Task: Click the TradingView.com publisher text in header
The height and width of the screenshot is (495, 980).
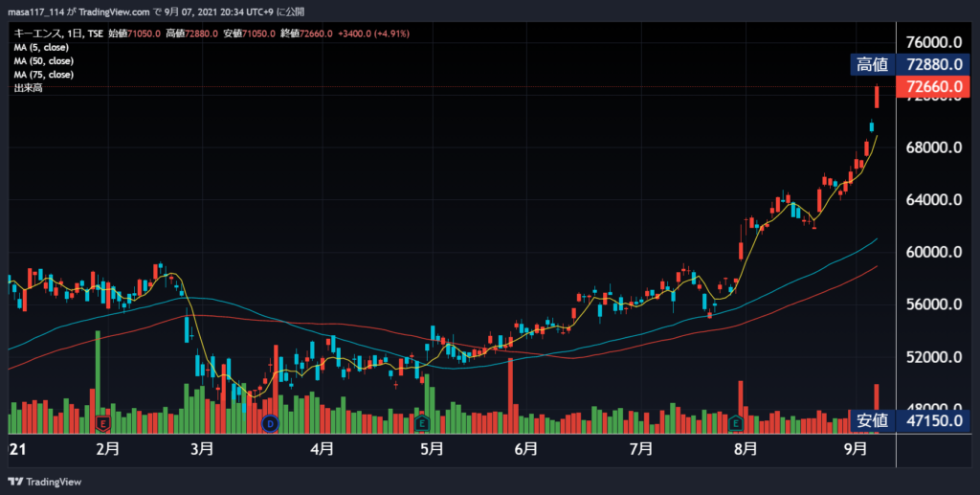Action: tap(115, 11)
